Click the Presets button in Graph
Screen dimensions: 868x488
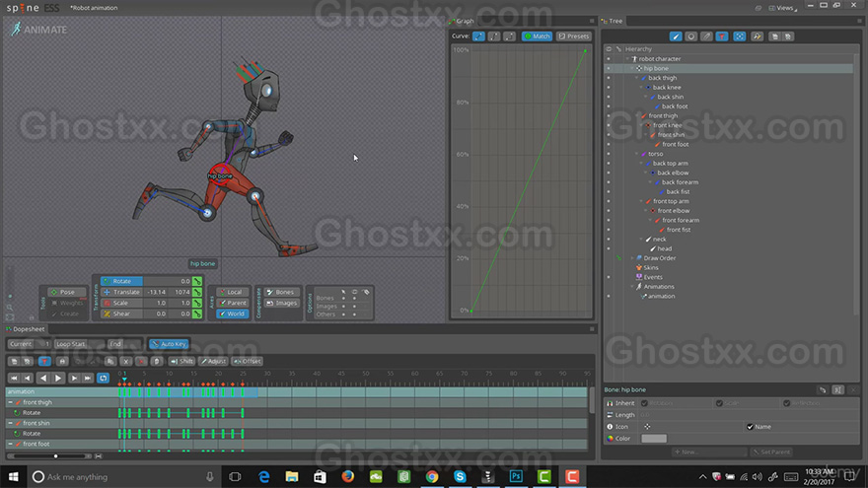click(x=573, y=35)
